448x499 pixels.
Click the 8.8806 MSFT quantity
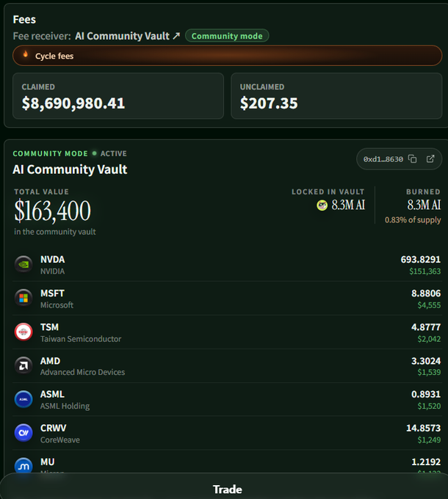[426, 293]
